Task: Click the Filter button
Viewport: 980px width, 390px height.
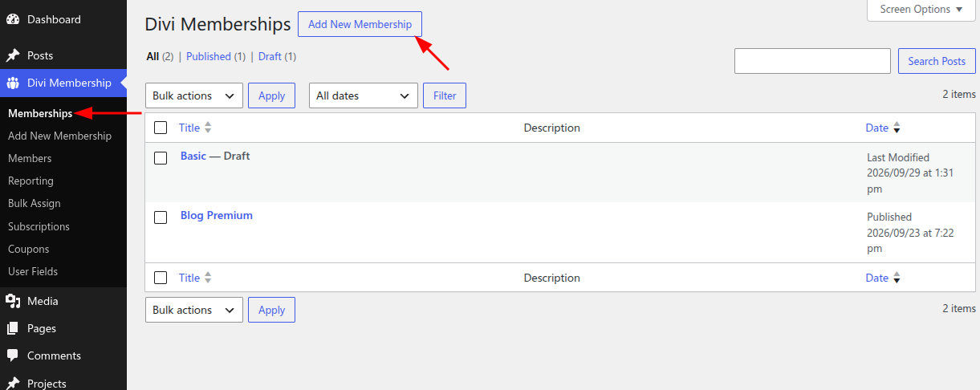Action: tap(445, 95)
